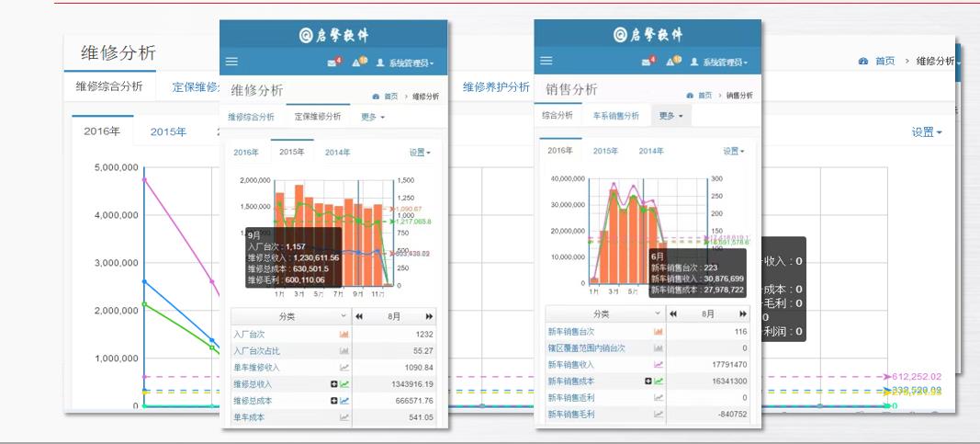Click bar chart icon beside 入厂台次 row

tap(344, 335)
